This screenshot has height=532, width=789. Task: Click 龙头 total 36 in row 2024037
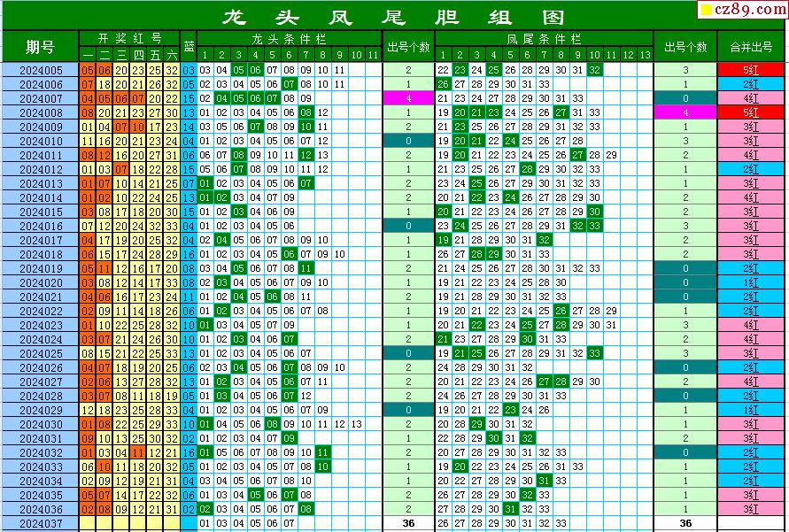click(408, 523)
